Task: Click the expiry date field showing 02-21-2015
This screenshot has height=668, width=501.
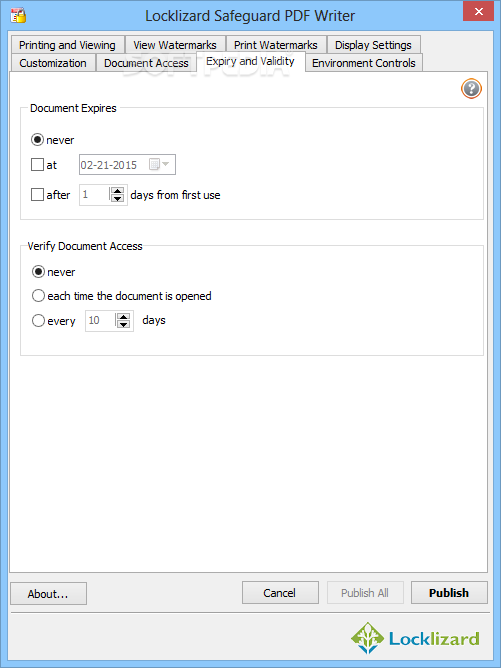Action: pyautogui.click(x=127, y=164)
